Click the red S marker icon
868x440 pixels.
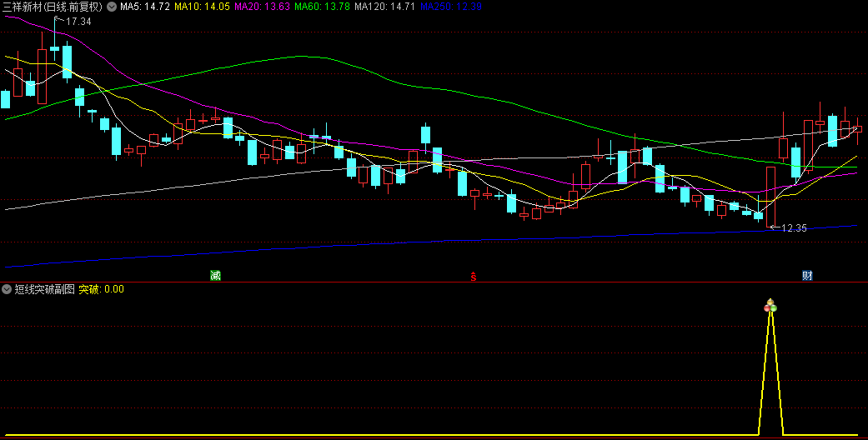click(474, 276)
